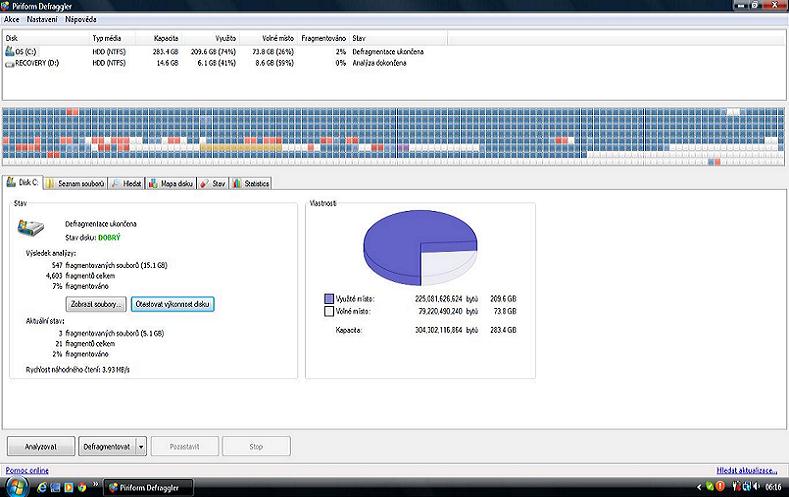Expand quick launch overflow chevron
This screenshot has height=497, width=789.
95,485
